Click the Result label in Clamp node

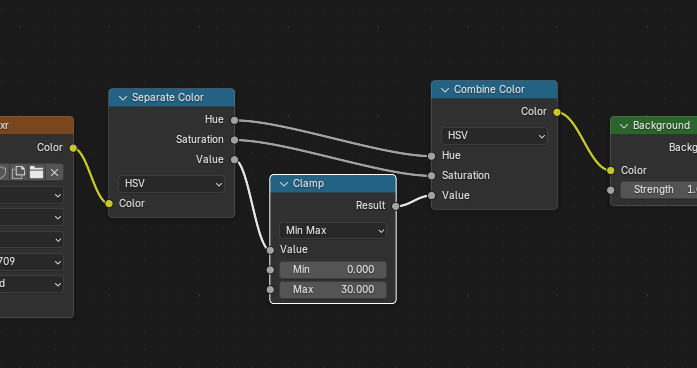(371, 205)
